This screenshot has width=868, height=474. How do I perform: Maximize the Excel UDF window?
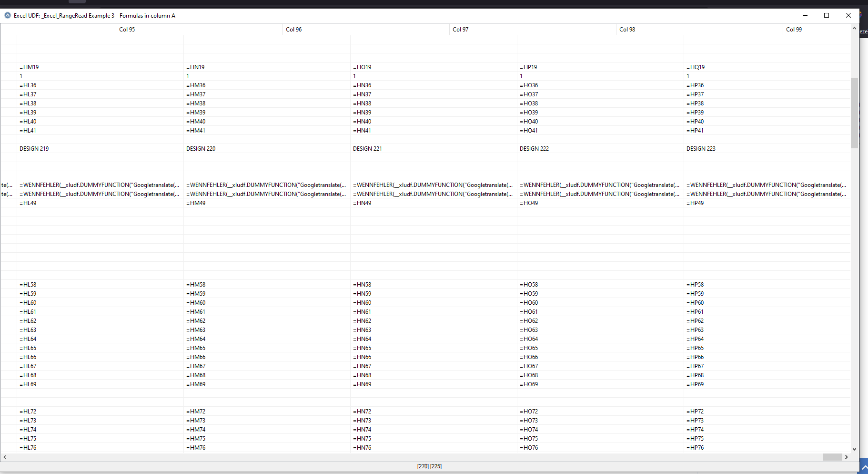click(827, 15)
